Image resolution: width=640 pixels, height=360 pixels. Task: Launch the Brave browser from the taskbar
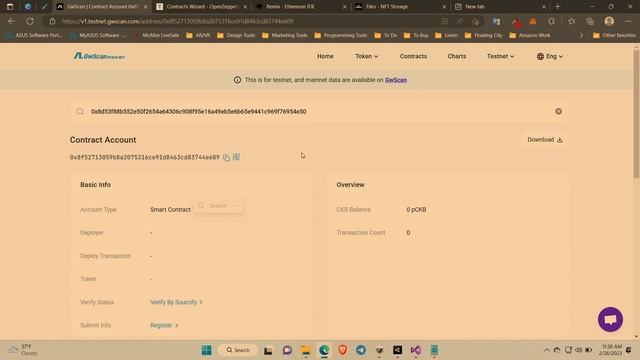point(342,350)
